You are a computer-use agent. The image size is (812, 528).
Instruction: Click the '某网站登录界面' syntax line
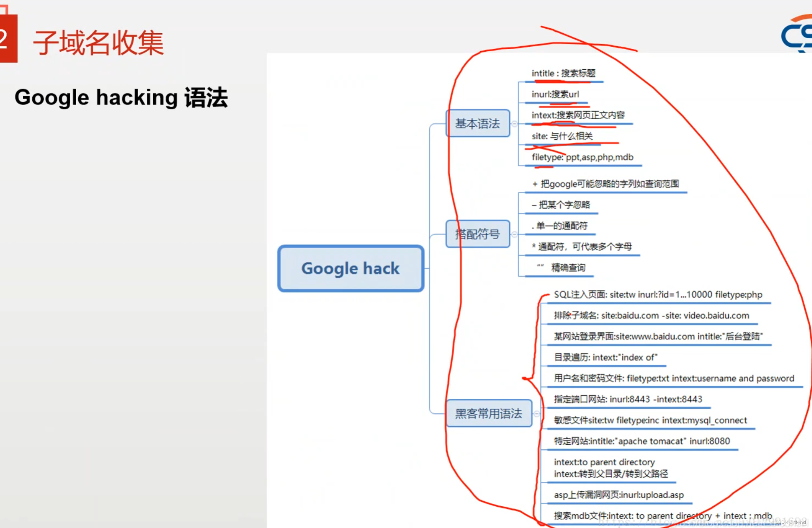[658, 337]
